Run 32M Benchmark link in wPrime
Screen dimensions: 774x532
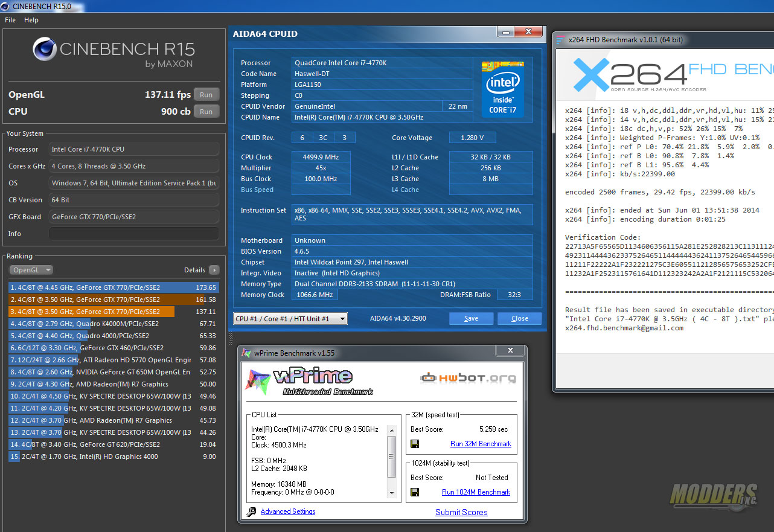(481, 444)
